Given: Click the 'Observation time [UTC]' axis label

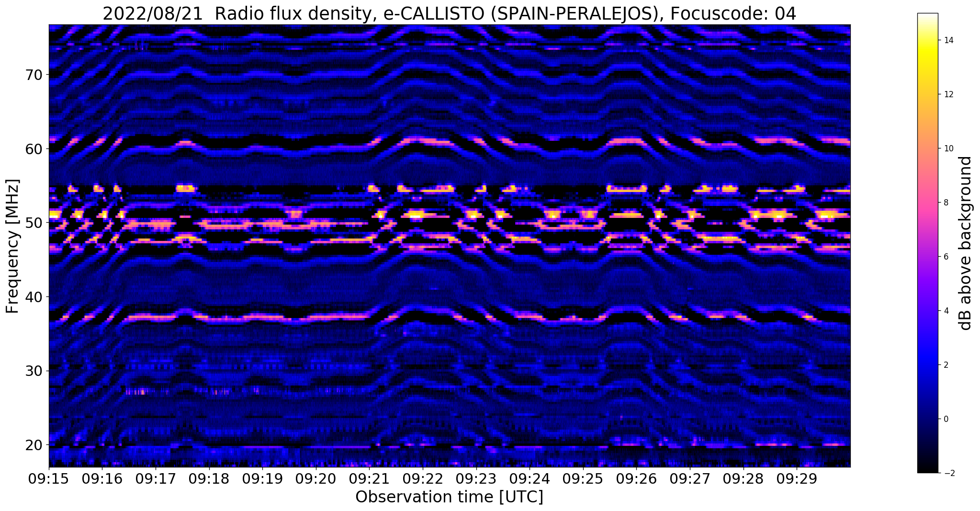Looking at the screenshot, I should (449, 497).
